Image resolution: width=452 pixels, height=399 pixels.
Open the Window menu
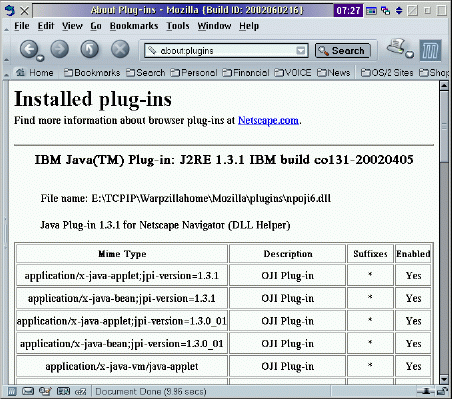(x=214, y=26)
